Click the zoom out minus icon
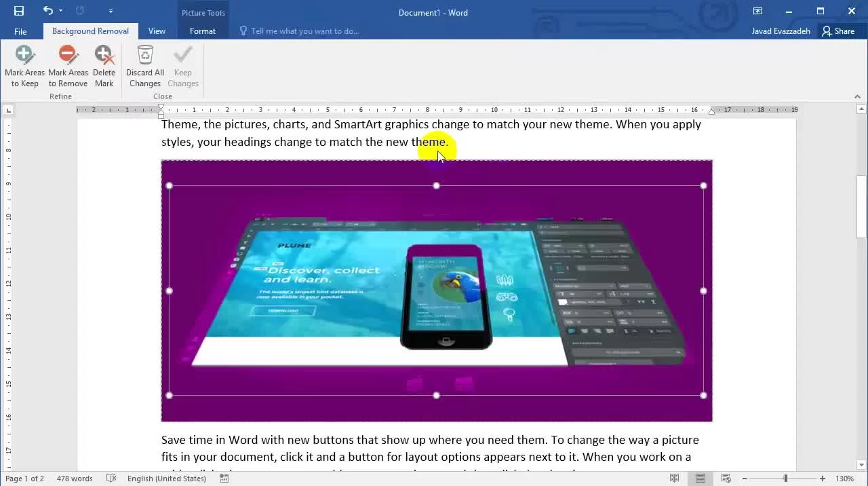 point(744,479)
